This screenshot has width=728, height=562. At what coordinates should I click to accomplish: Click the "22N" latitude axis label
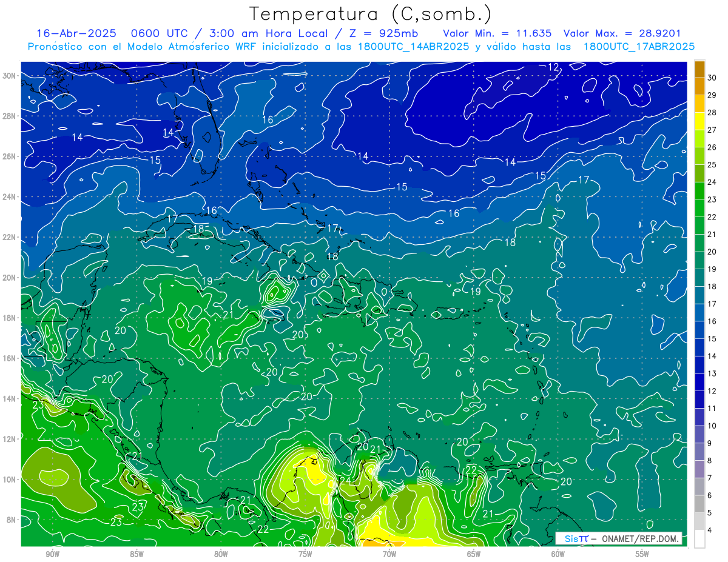pyautogui.click(x=10, y=237)
